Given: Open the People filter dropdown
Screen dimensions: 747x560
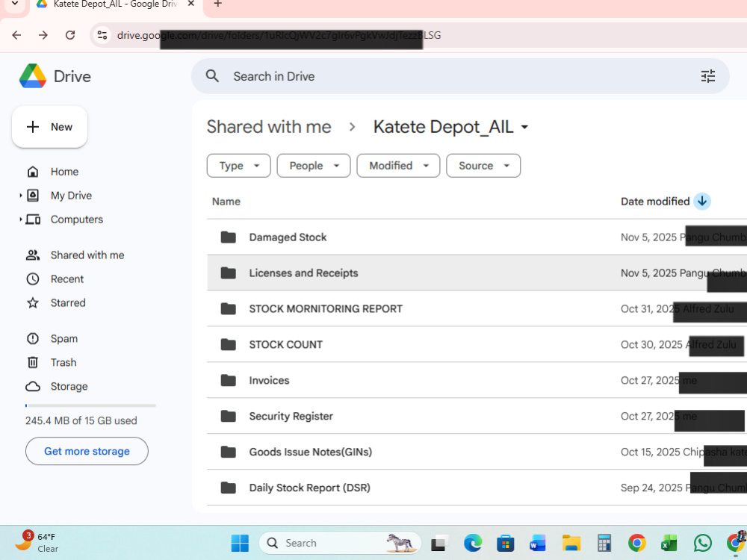Looking at the screenshot, I should point(314,166).
